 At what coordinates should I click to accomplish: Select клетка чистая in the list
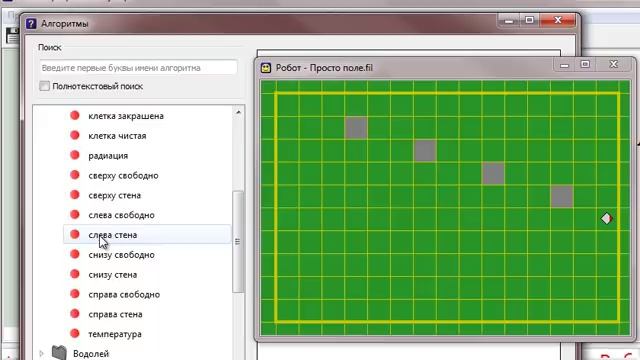117,136
